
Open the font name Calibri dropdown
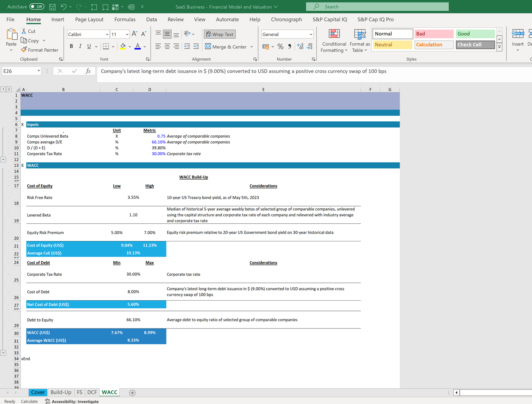point(107,34)
